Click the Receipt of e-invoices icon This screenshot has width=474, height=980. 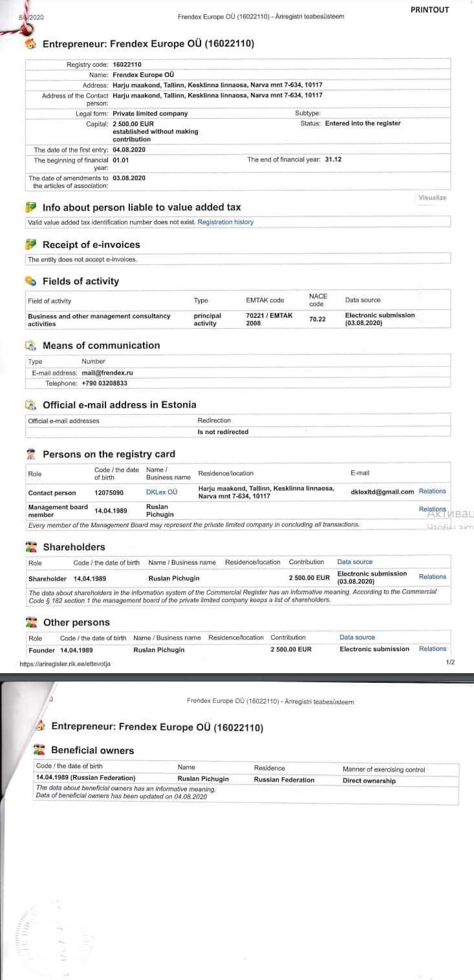tap(30, 244)
